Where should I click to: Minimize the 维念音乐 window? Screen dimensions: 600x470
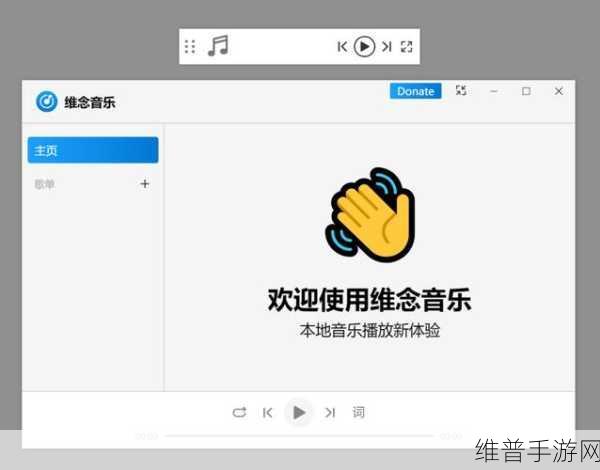click(494, 91)
